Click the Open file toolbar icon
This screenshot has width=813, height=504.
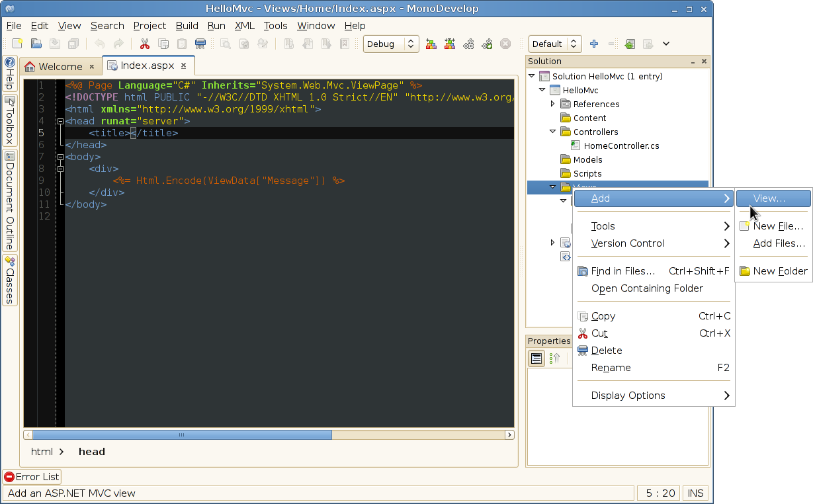tap(36, 44)
